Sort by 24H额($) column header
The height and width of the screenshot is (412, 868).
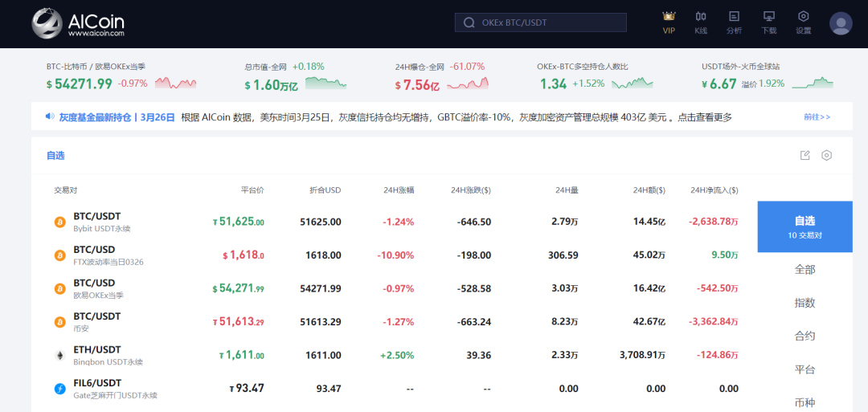click(649, 190)
